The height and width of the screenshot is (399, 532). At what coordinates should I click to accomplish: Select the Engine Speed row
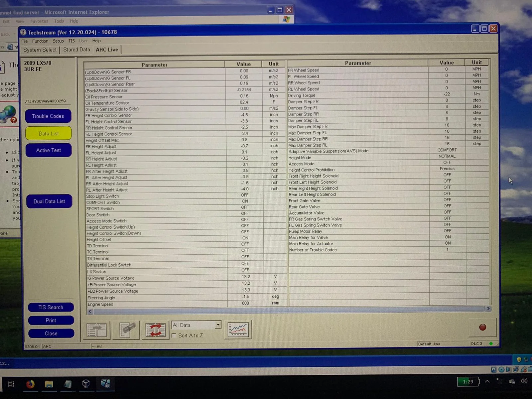(x=187, y=304)
